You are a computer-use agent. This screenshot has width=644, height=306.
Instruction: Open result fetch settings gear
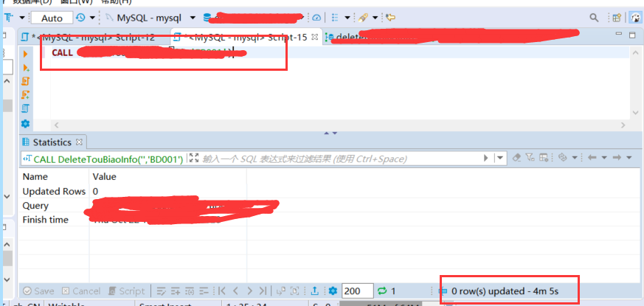tap(333, 291)
